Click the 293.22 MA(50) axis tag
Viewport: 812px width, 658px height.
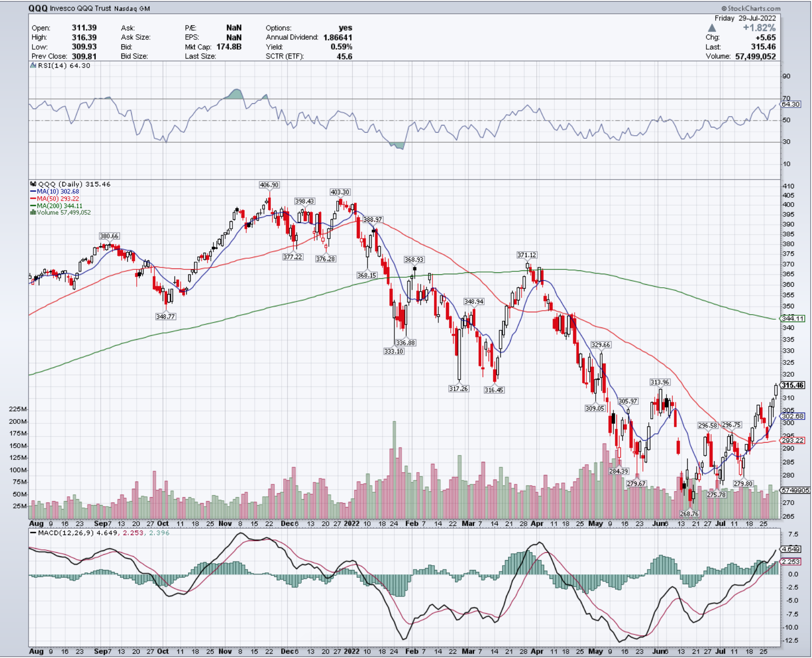click(x=792, y=441)
